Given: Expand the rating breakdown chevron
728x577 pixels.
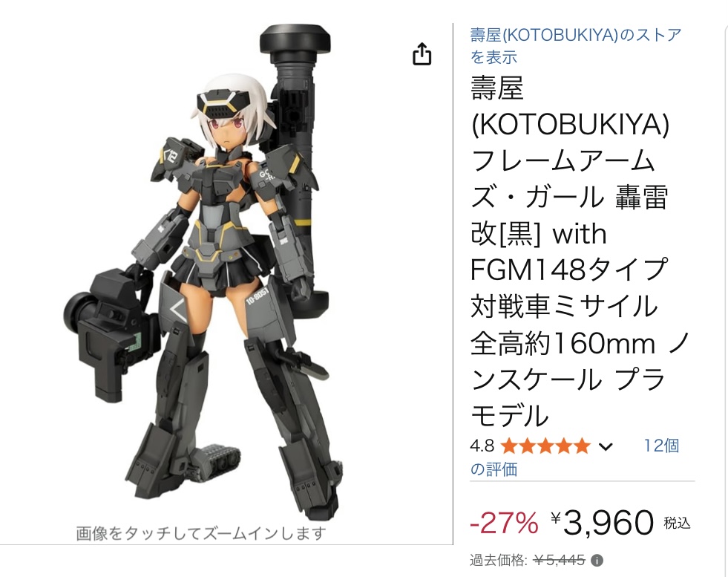Looking at the screenshot, I should 606,447.
